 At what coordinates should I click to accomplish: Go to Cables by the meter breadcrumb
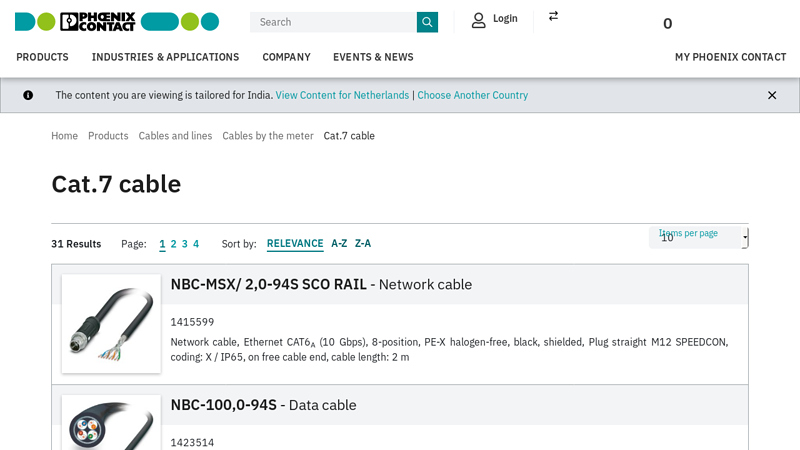coord(268,136)
